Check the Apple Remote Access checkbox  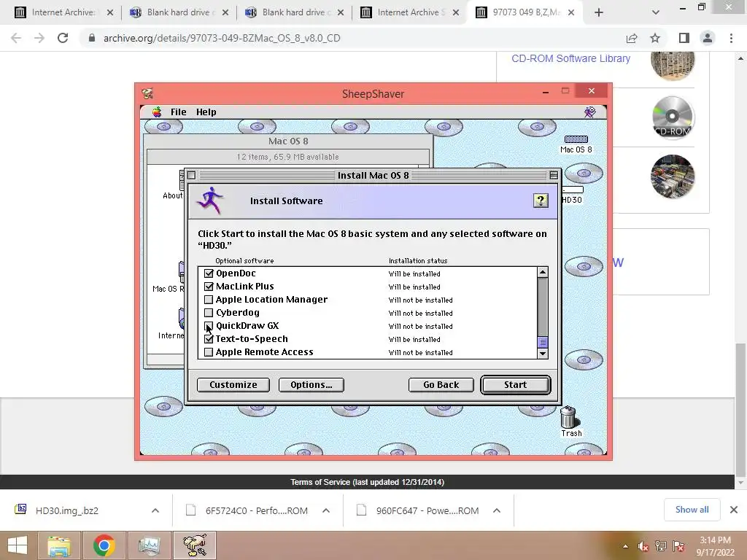pyautogui.click(x=209, y=352)
